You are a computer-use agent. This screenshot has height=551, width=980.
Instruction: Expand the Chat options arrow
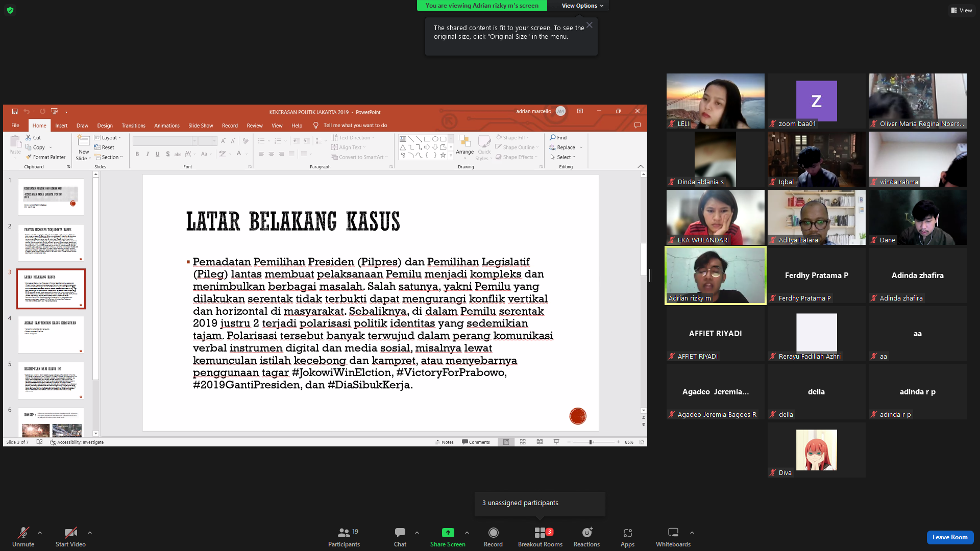tap(417, 533)
